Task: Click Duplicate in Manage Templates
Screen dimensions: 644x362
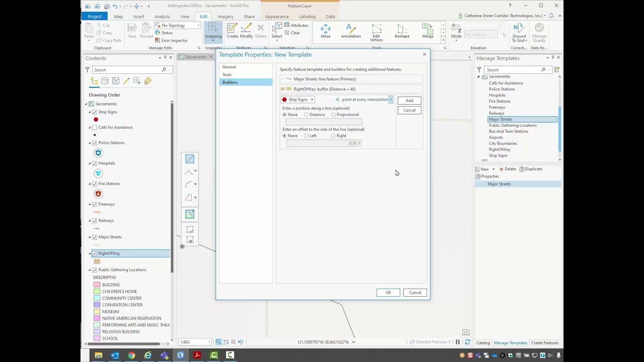Action: (531, 169)
